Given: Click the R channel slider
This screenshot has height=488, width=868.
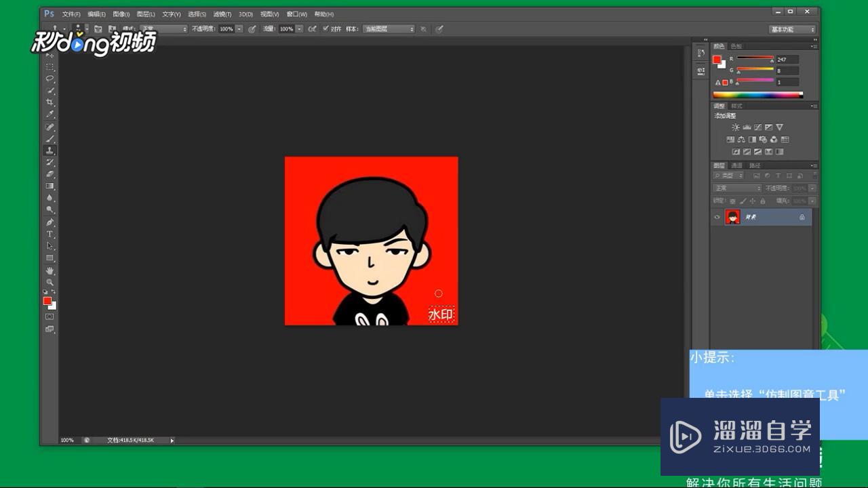Looking at the screenshot, I should (x=755, y=58).
